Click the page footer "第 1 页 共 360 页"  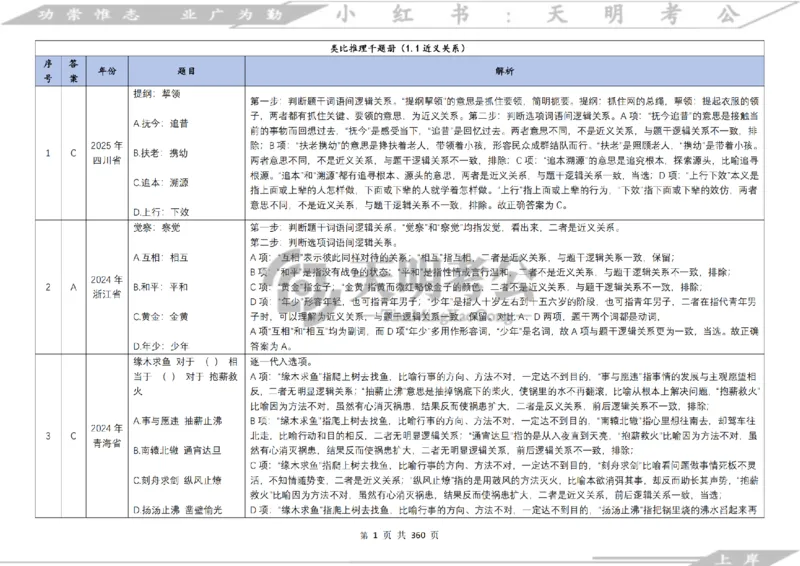coord(399,535)
